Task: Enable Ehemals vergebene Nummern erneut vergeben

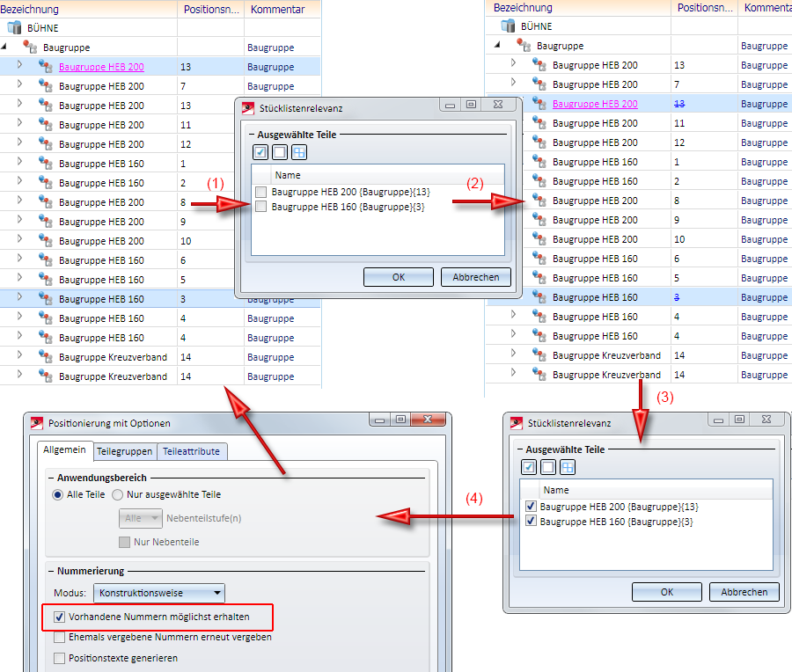Action: 60,637
